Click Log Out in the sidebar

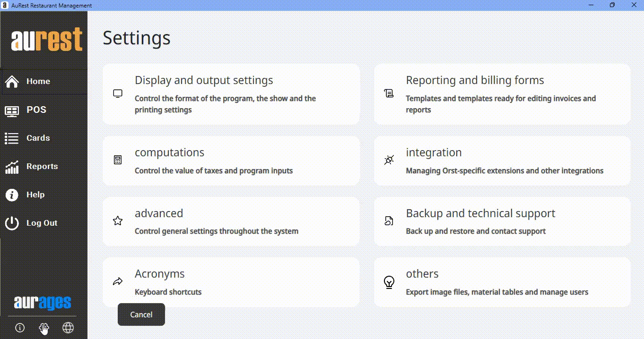pos(42,223)
